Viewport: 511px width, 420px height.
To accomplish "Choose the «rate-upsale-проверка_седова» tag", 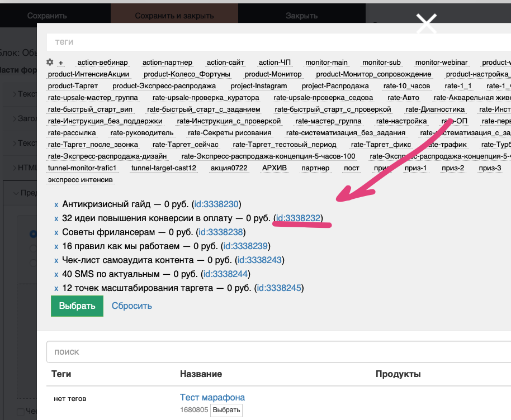I will (x=323, y=98).
